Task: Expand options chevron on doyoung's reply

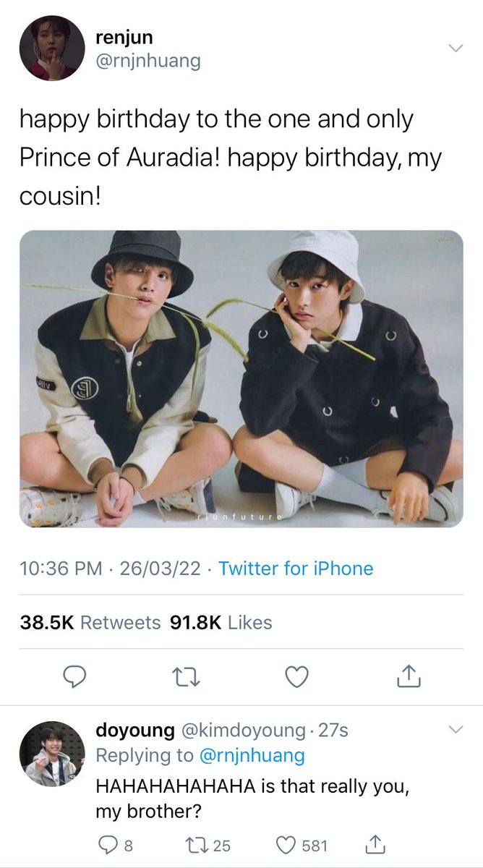Action: click(x=456, y=729)
